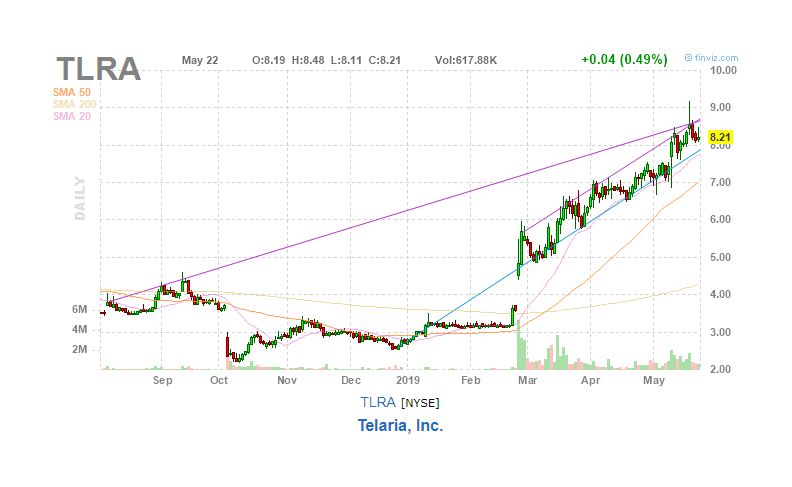792x487 pixels.
Task: Click the L:8.11 low price value
Action: pyautogui.click(x=346, y=60)
